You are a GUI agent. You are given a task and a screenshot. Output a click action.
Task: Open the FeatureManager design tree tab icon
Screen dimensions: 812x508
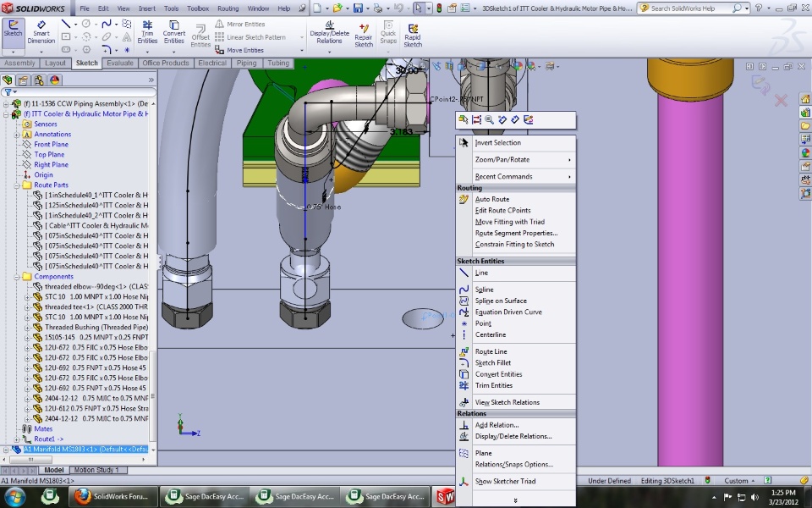(x=8, y=80)
